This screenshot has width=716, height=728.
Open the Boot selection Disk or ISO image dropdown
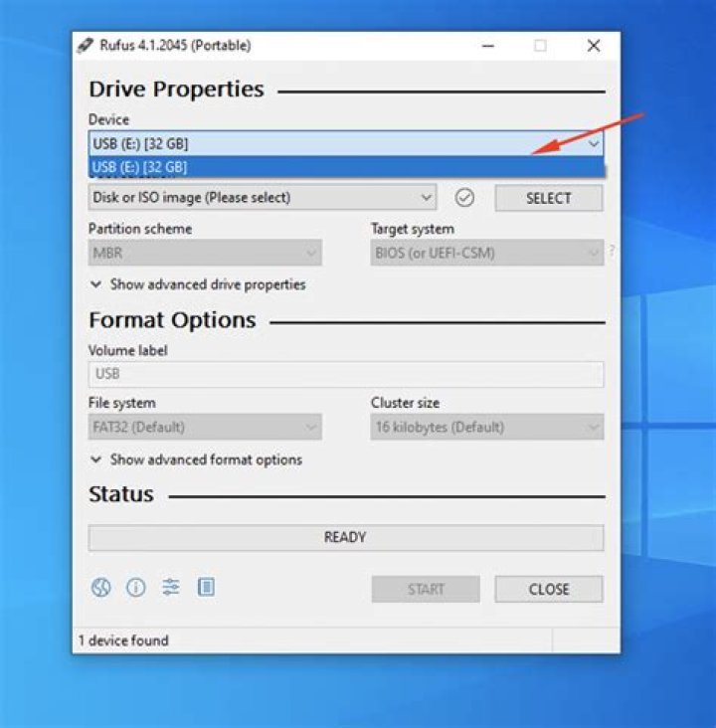coord(263,197)
